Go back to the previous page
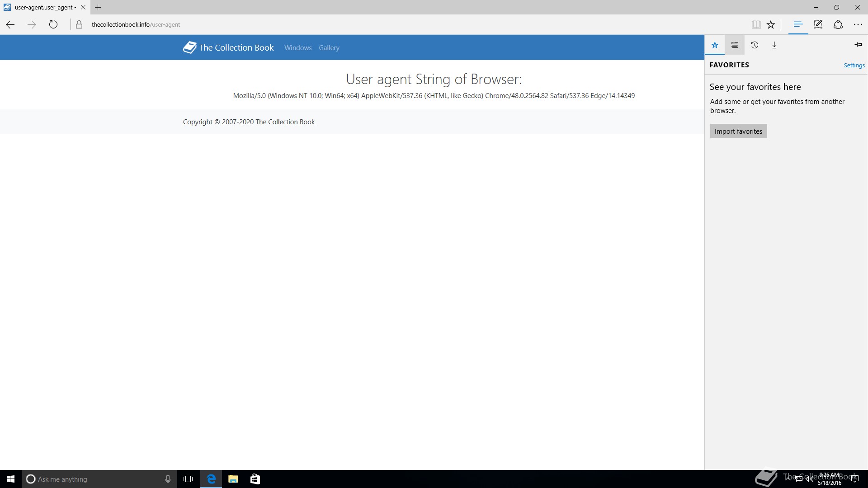Viewport: 868px width, 488px height. point(10,24)
